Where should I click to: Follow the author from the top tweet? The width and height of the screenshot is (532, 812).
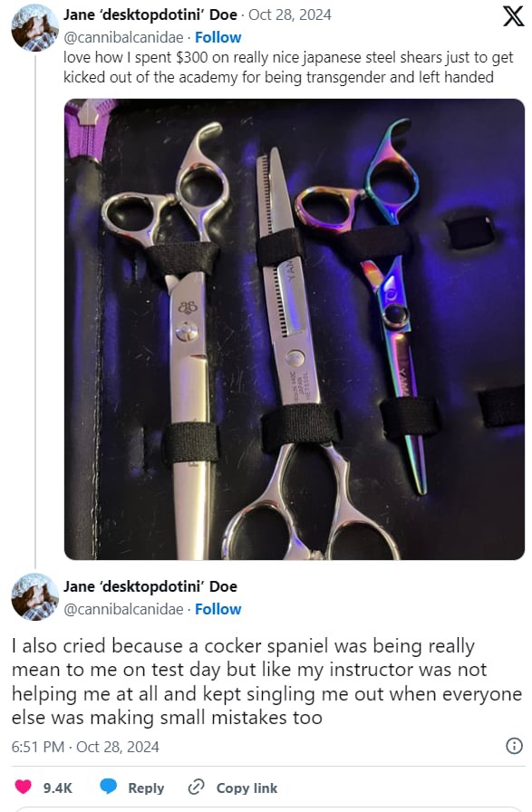pos(218,37)
